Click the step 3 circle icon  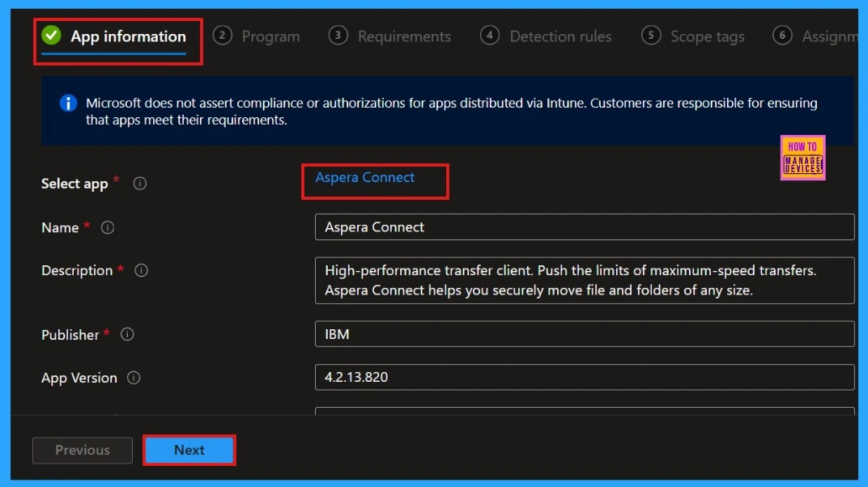click(338, 36)
